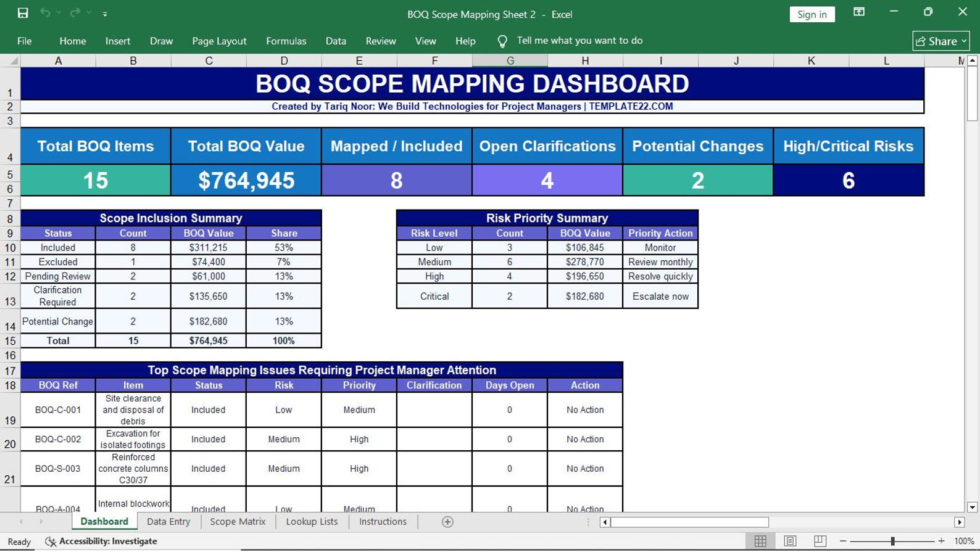Click horizontal scrollbar right arrow
The image size is (980, 552).
coord(959,522)
